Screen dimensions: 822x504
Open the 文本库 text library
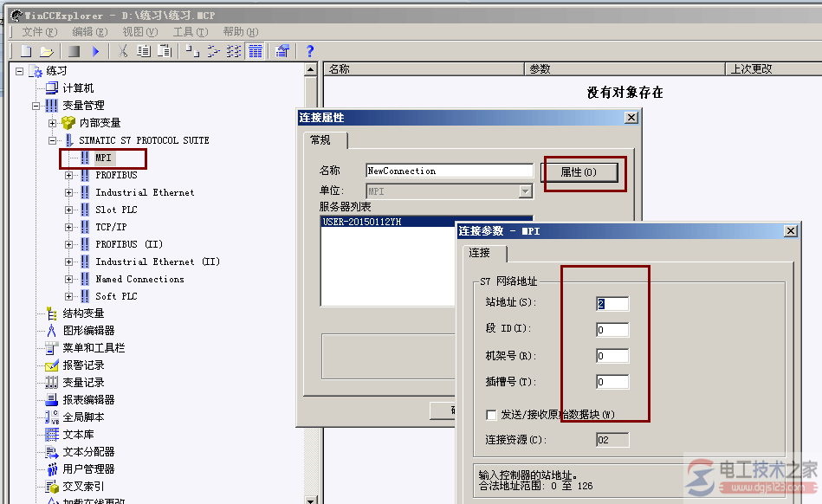coord(78,435)
